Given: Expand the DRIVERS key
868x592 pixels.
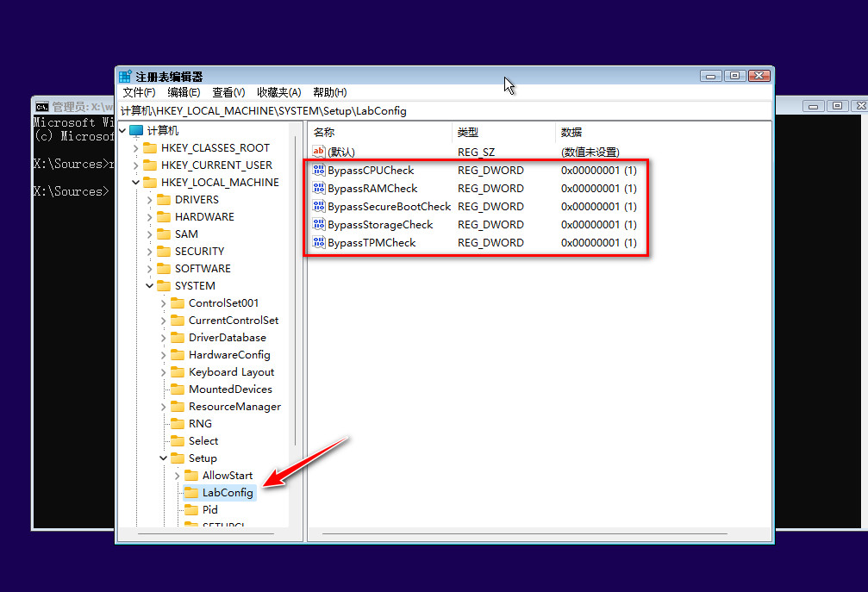Looking at the screenshot, I should click(150, 200).
